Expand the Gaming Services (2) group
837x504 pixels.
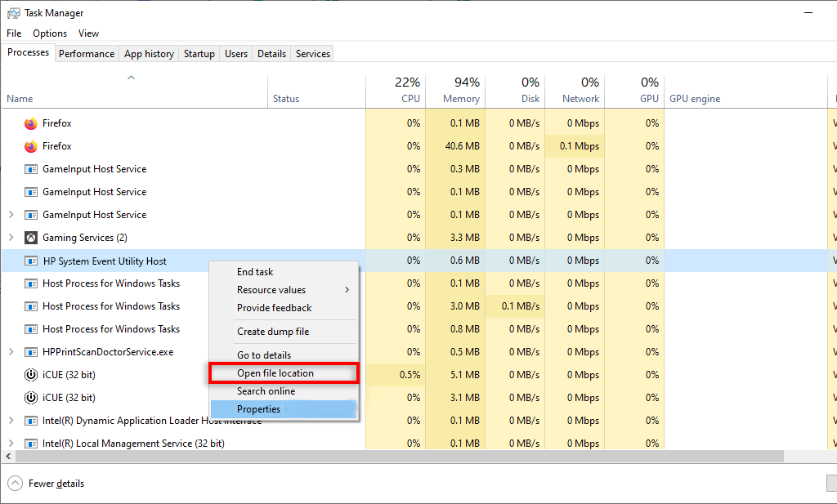(x=11, y=238)
